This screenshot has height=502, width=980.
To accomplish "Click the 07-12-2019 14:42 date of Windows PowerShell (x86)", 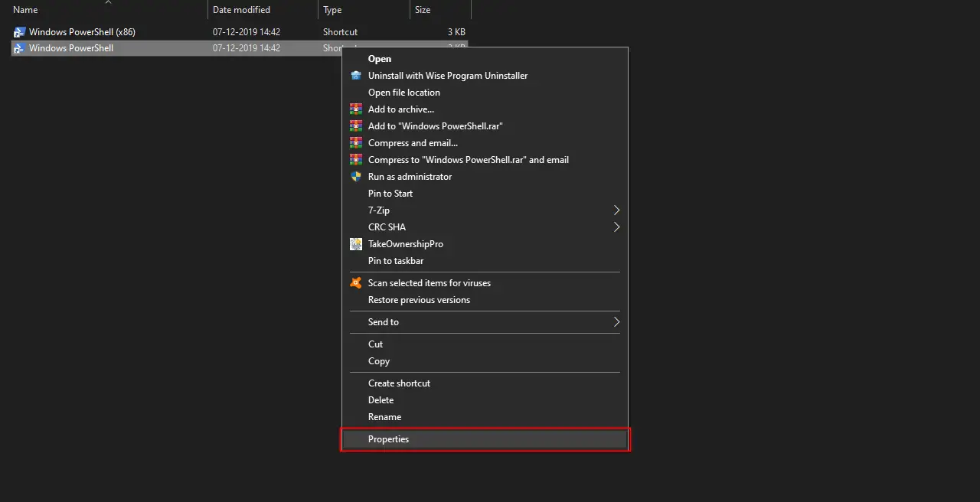I will coord(247,32).
